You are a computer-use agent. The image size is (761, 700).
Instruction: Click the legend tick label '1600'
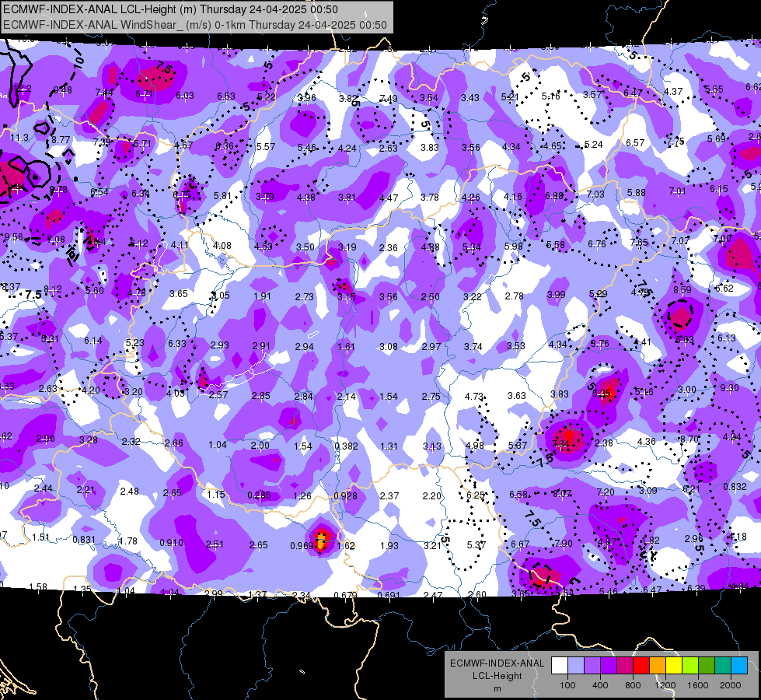coord(698,685)
